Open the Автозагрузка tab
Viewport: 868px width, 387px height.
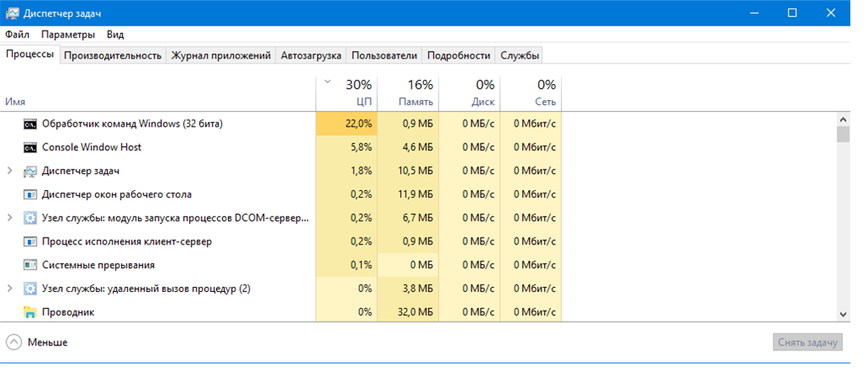coord(311,55)
